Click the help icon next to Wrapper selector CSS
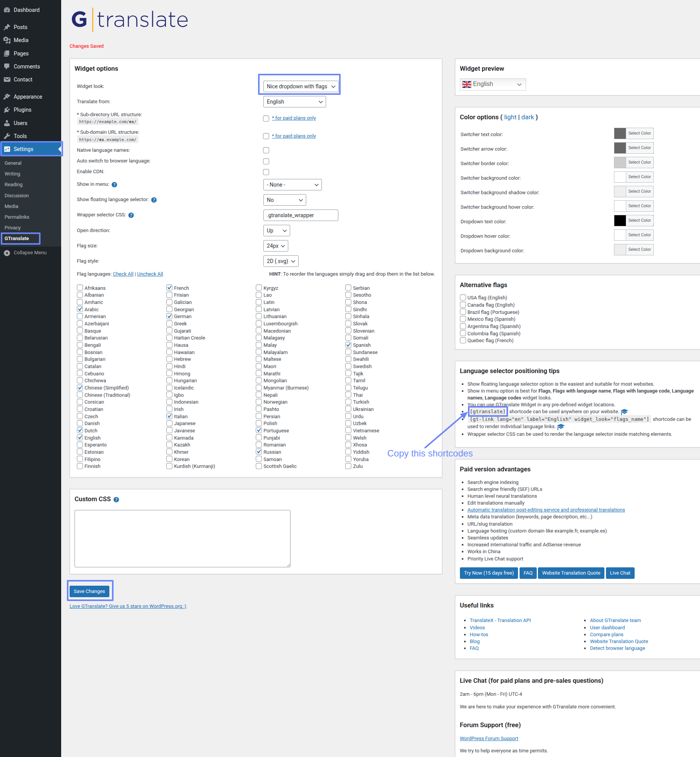 tap(131, 215)
